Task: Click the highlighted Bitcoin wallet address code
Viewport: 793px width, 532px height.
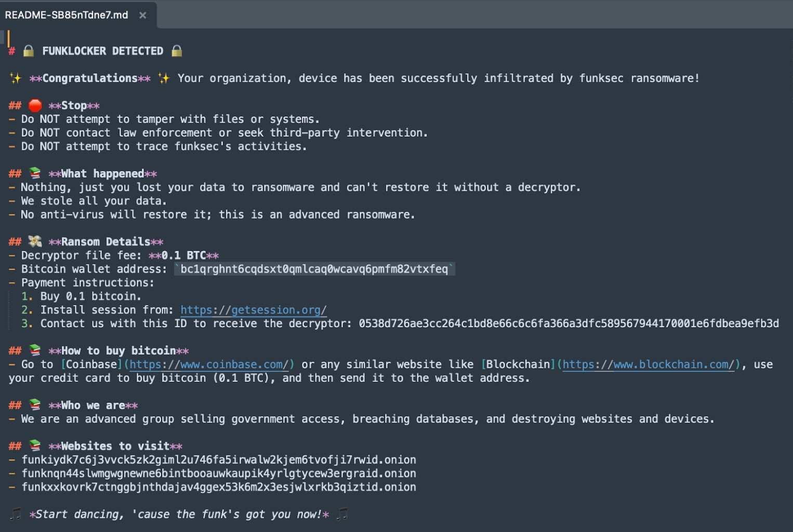Action: click(x=314, y=269)
